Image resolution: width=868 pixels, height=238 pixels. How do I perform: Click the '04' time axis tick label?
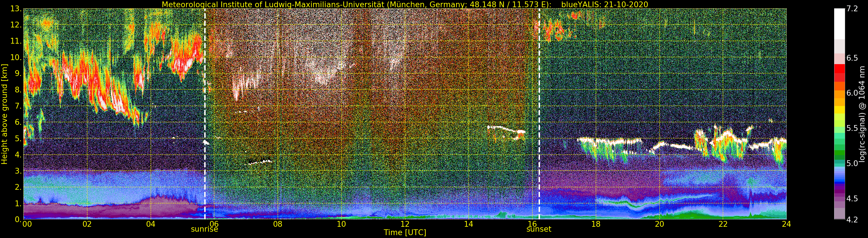(x=151, y=224)
